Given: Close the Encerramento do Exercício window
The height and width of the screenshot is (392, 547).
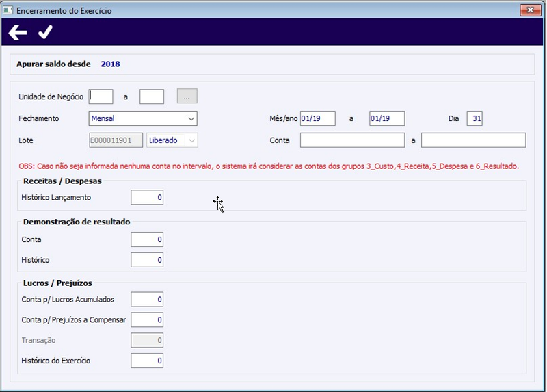Looking at the screenshot, I should click(531, 10).
